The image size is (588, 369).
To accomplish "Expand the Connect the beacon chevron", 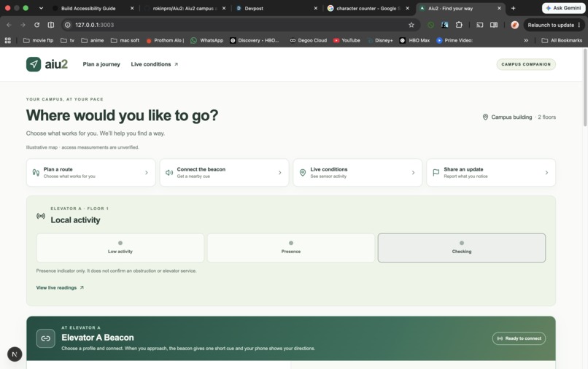I will click(x=279, y=173).
